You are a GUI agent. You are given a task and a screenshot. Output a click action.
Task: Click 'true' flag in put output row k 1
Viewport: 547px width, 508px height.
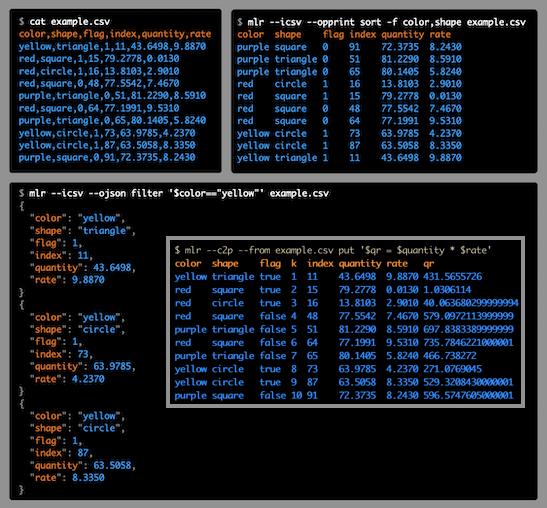tap(270, 277)
